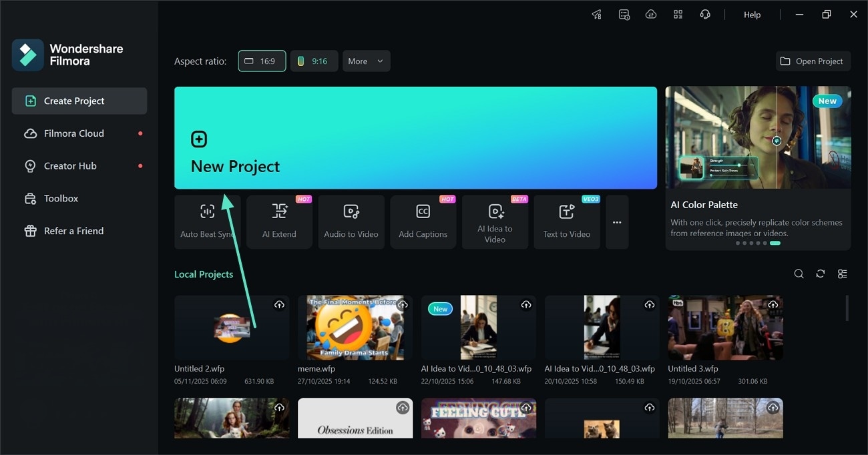
Task: Open the apps grid icon in title bar
Action: tap(678, 15)
